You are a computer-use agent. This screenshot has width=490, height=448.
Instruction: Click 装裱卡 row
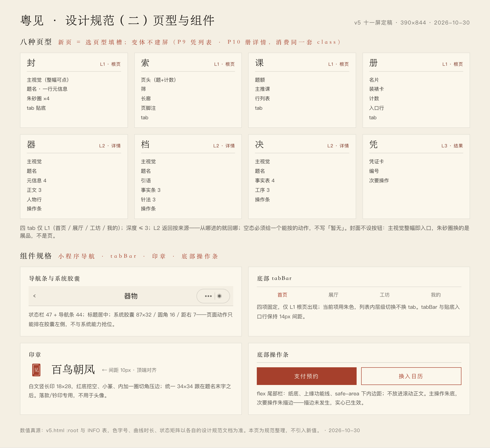pos(377,89)
